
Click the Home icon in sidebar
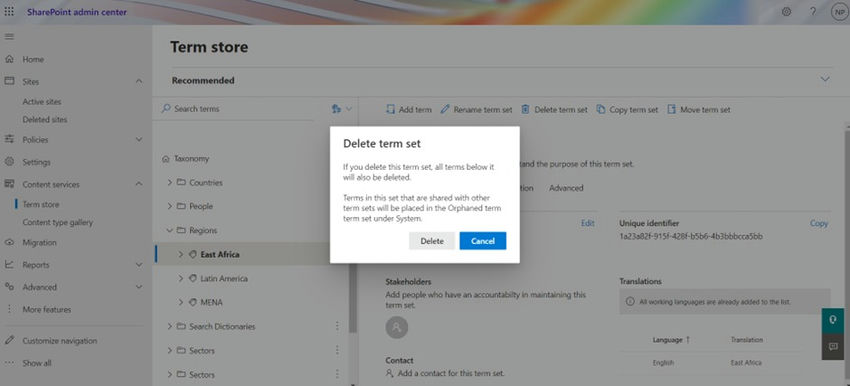9,59
